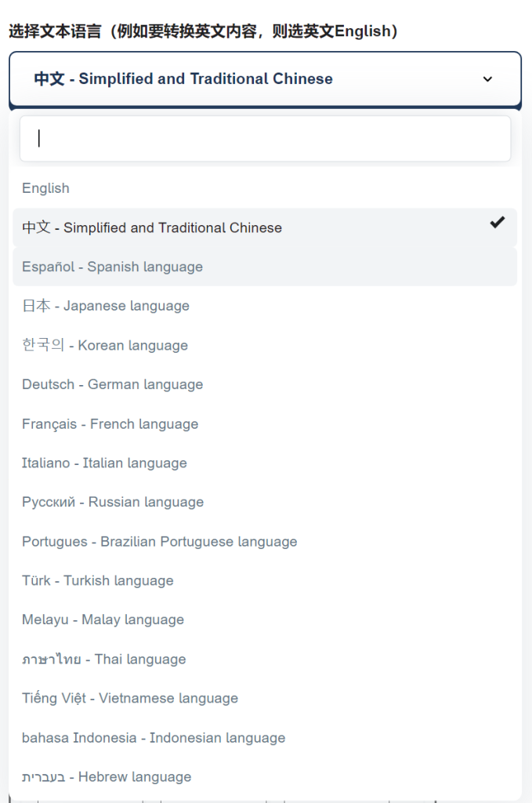Focus the language search input field

[x=265, y=139]
